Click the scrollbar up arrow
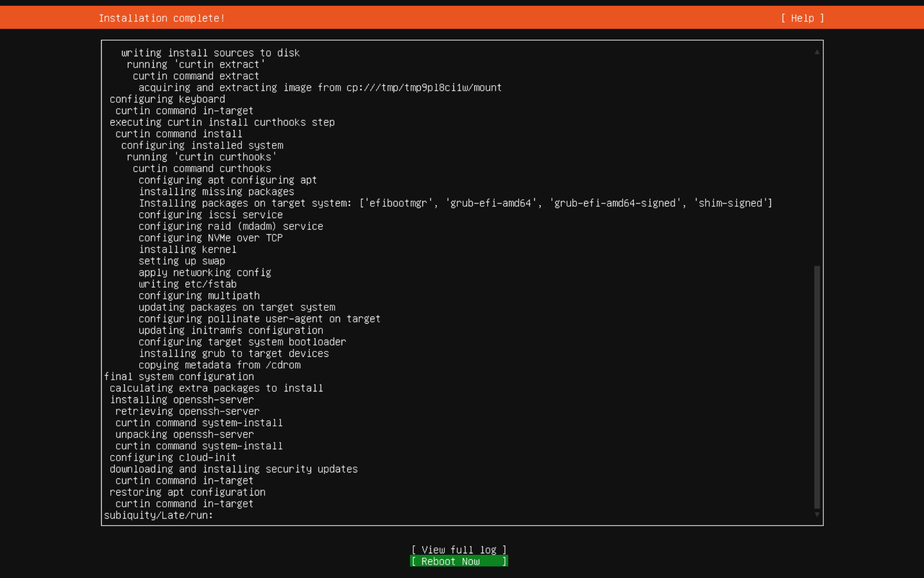Viewport: 924px width, 578px height. coord(816,51)
